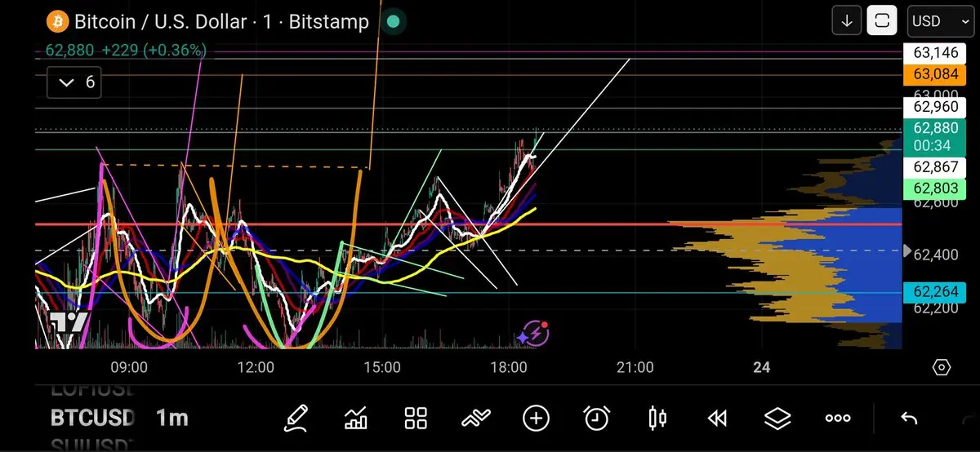The height and width of the screenshot is (452, 980).
Task: Open the object tree layers icon
Action: click(777, 419)
